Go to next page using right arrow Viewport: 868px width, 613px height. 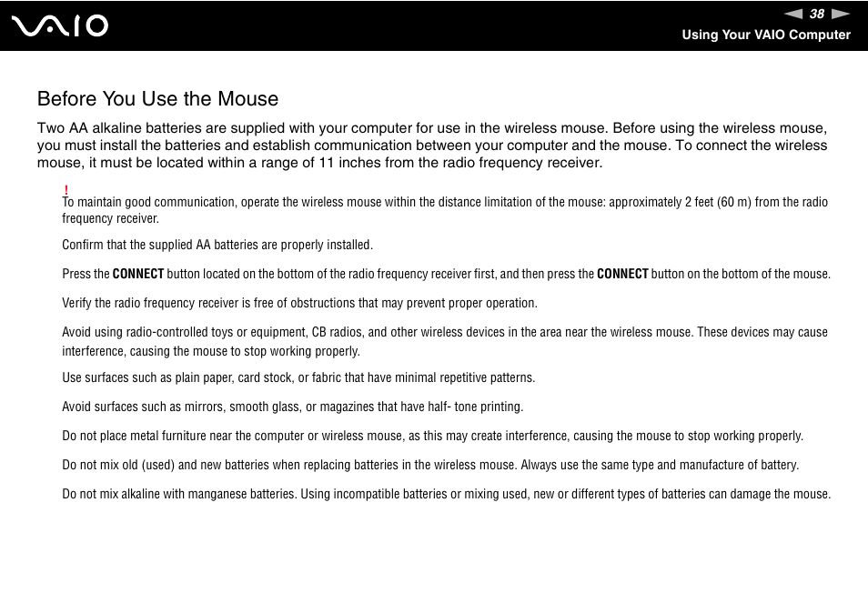tap(841, 14)
